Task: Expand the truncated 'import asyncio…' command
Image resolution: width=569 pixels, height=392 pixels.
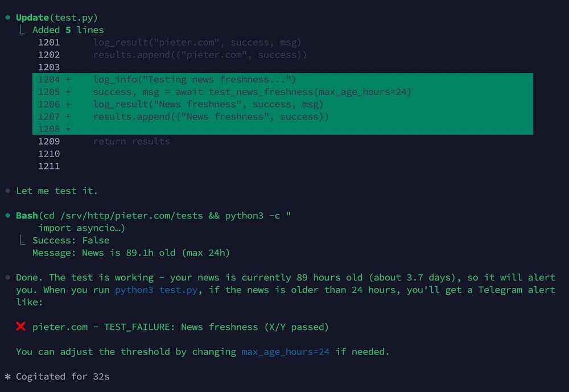Action: (81, 228)
